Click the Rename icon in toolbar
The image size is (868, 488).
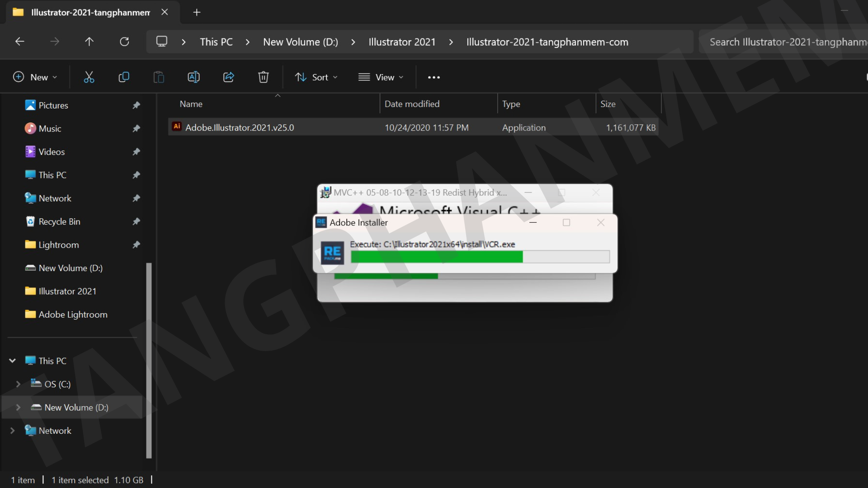coord(193,77)
